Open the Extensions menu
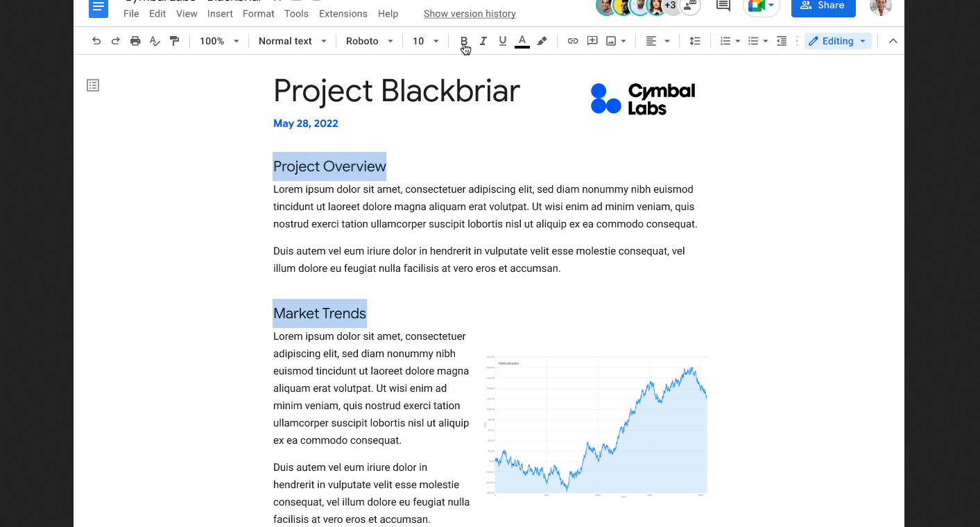 click(x=343, y=14)
